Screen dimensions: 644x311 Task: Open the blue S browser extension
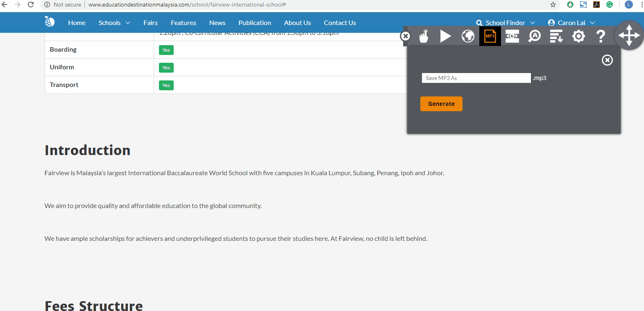tap(583, 5)
